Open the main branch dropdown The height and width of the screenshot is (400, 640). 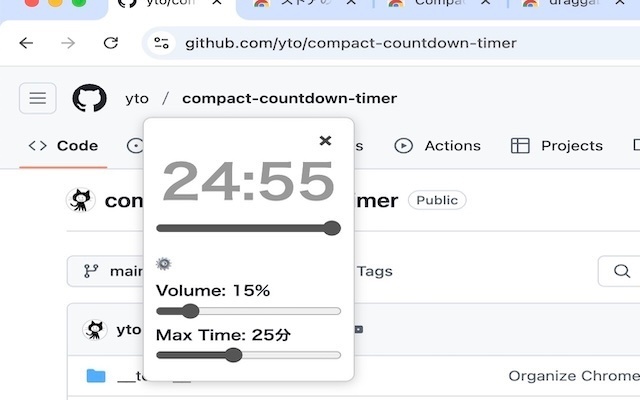(x=110, y=271)
